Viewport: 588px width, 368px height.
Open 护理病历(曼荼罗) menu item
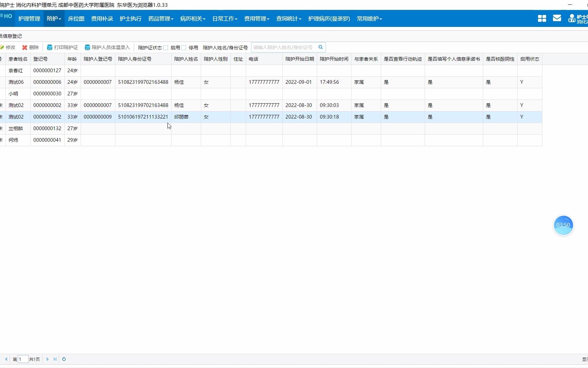(x=329, y=18)
